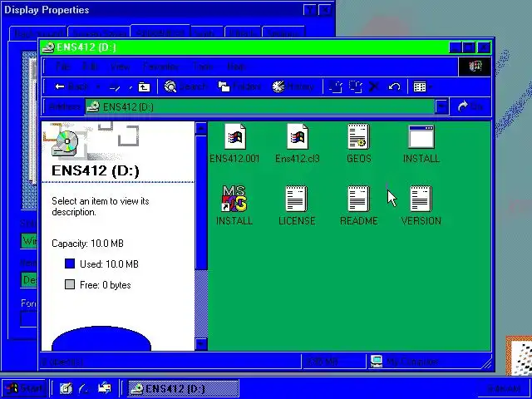Image resolution: width=532 pixels, height=399 pixels.
Task: Select the VERSION text file
Action: coord(421,205)
